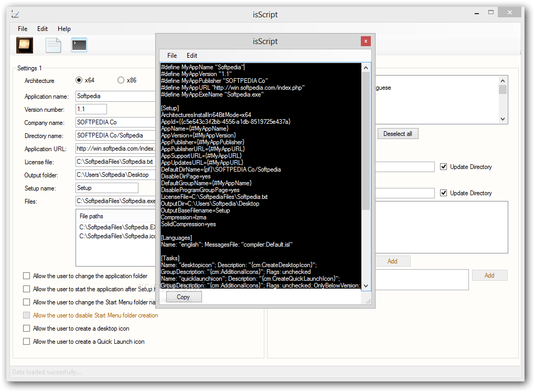Viewport: 535px width, 392px height.
Task: Click script scrollbar down arrow
Action: tap(366, 286)
